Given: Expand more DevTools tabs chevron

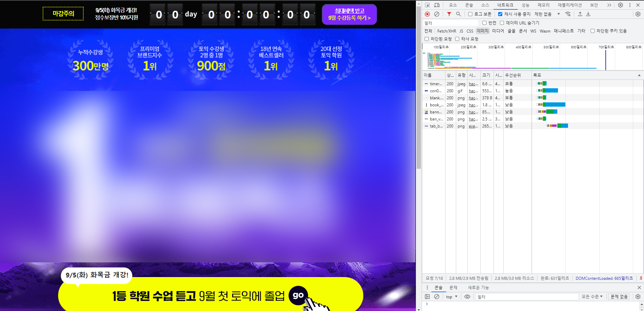Looking at the screenshot, I should click(609, 5).
